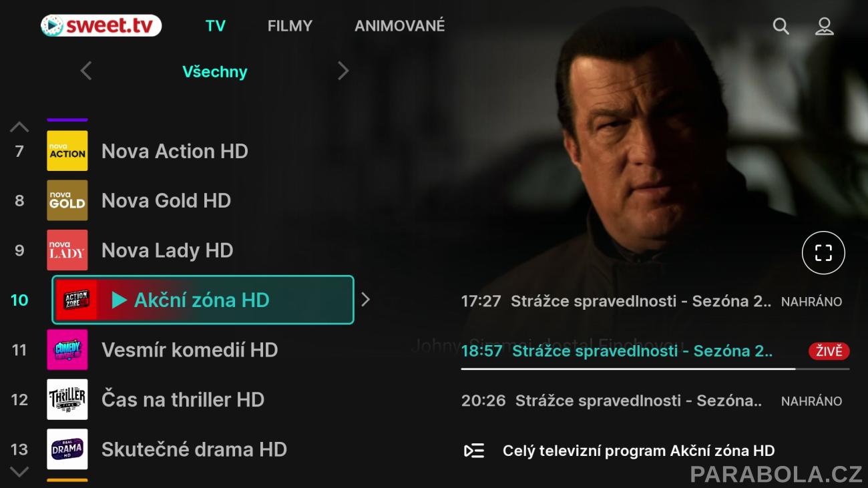This screenshot has width=868, height=488.
Task: Select the Nova Action channel logo
Action: click(67, 151)
